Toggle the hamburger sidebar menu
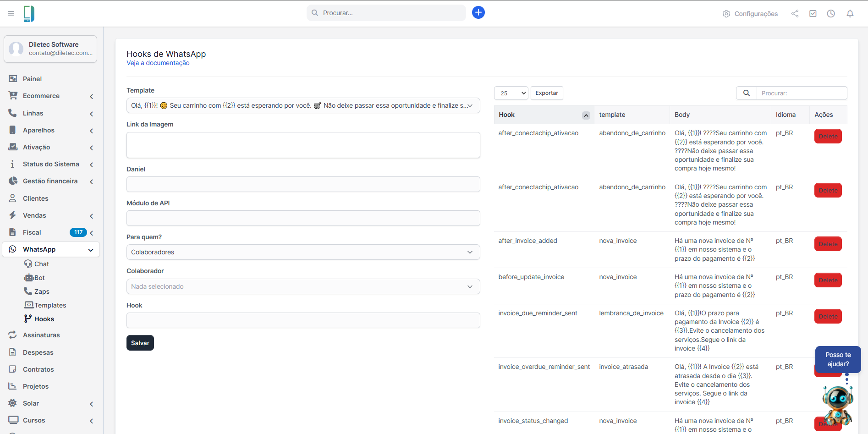 tap(11, 13)
